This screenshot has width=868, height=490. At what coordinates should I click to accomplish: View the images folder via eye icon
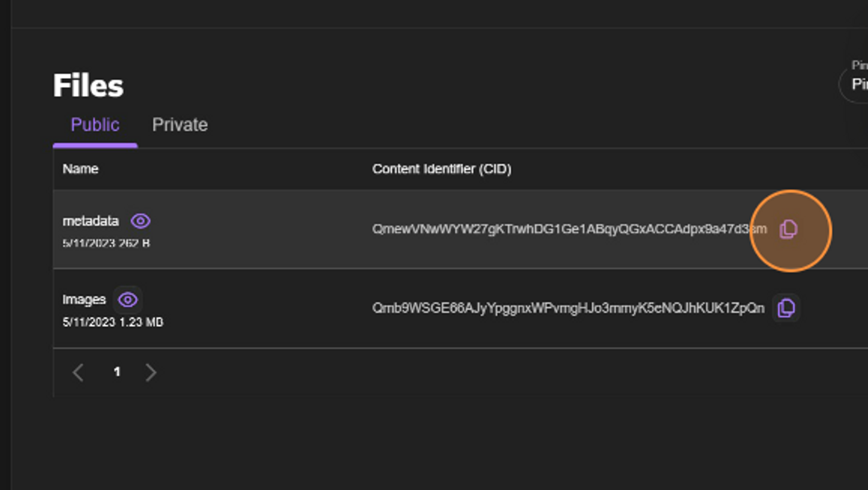(128, 300)
